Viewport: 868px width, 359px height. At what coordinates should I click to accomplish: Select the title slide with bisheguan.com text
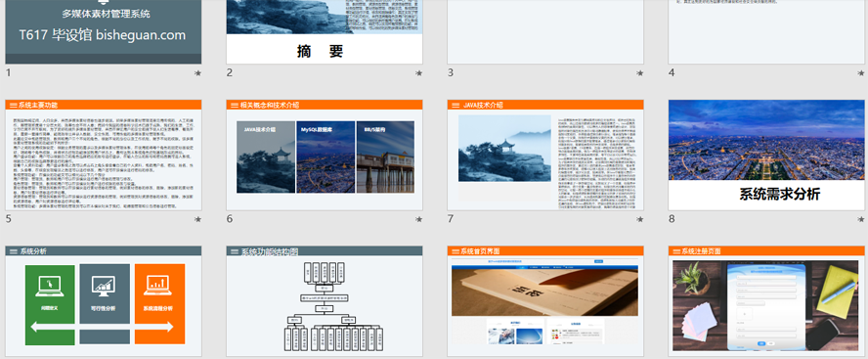pos(104,31)
